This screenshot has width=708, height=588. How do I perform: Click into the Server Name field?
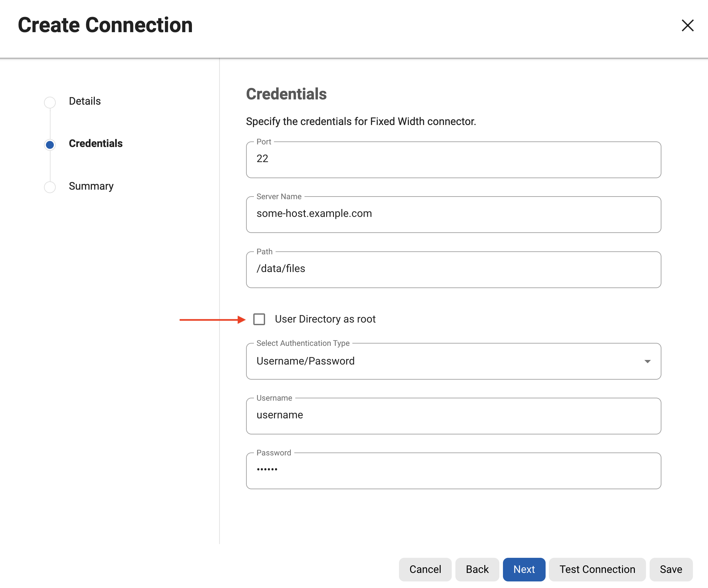coord(453,214)
